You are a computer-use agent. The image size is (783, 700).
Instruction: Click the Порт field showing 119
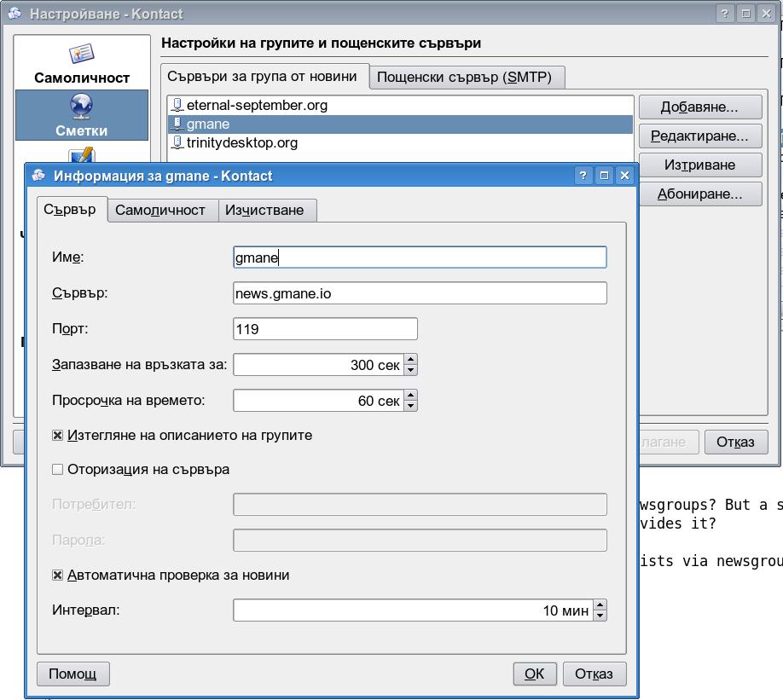pos(325,329)
